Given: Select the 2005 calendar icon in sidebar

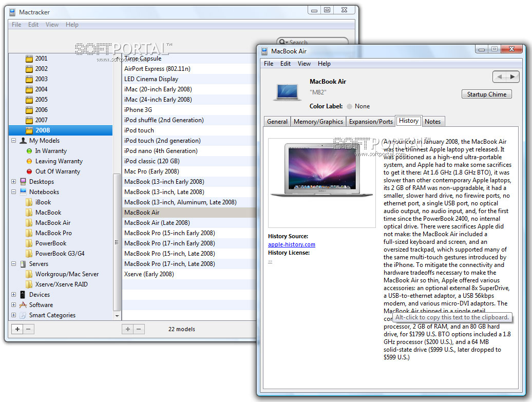Looking at the screenshot, I should tap(29, 100).
